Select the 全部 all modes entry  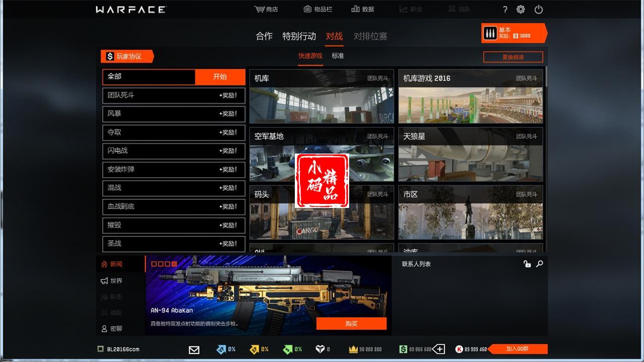coord(148,77)
